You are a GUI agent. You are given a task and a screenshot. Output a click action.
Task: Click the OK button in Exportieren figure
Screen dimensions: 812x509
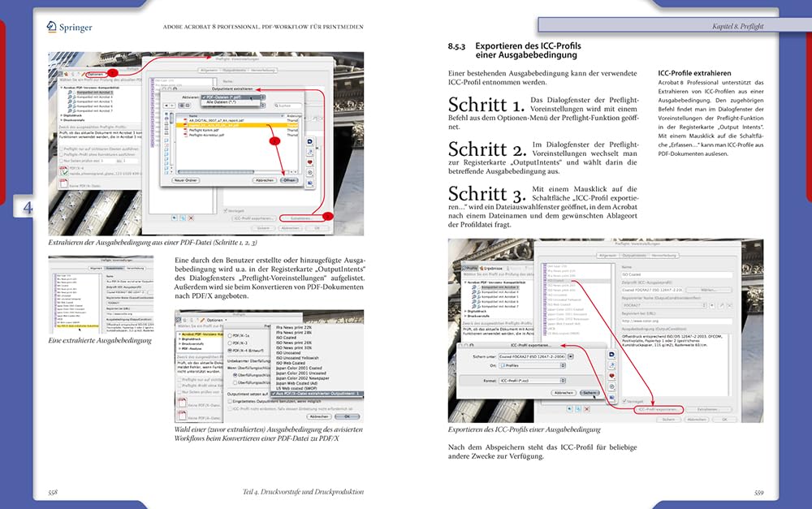pos(724,420)
